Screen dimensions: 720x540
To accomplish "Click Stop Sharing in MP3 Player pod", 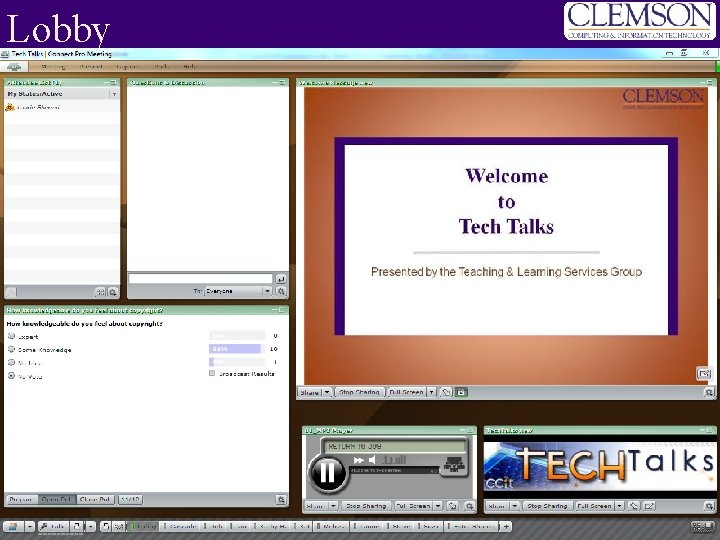I will click(x=366, y=506).
